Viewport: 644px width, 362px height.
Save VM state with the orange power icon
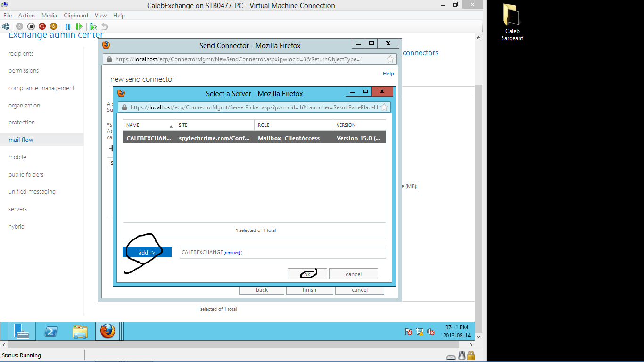pos(53,26)
